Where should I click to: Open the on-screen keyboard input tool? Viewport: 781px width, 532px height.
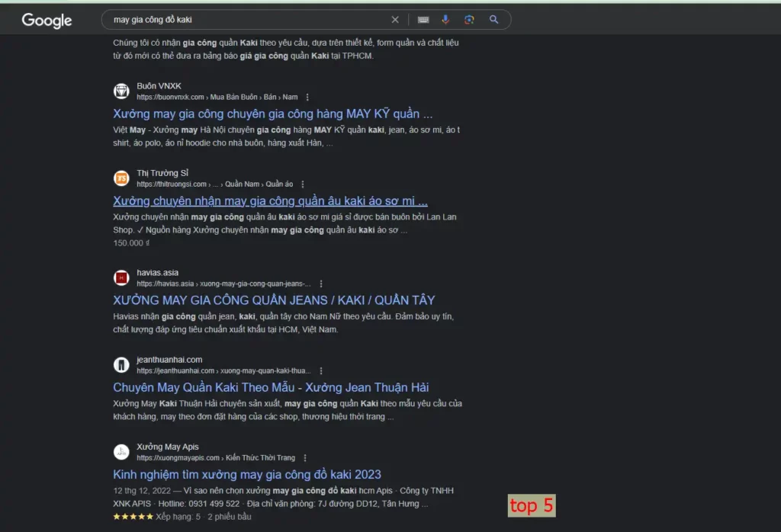(423, 19)
